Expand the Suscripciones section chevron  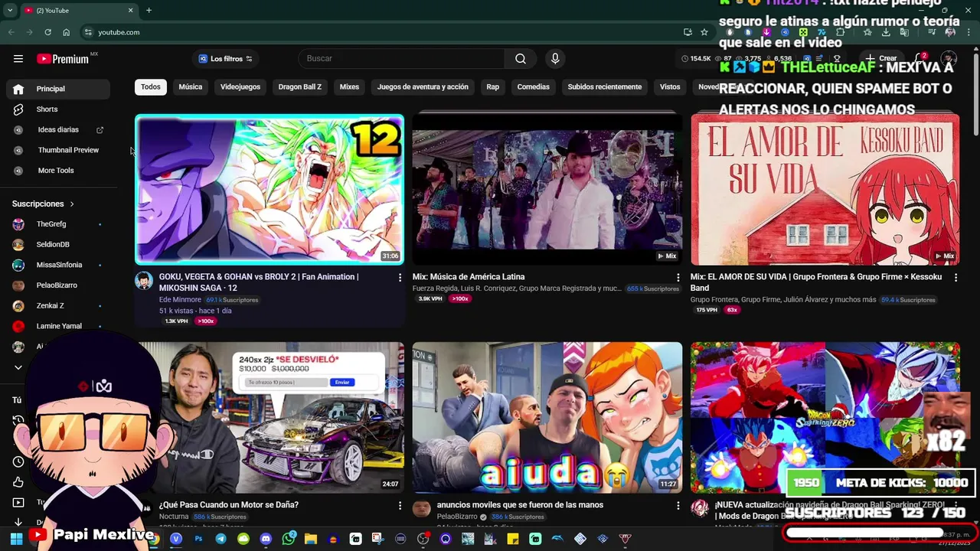(72, 204)
